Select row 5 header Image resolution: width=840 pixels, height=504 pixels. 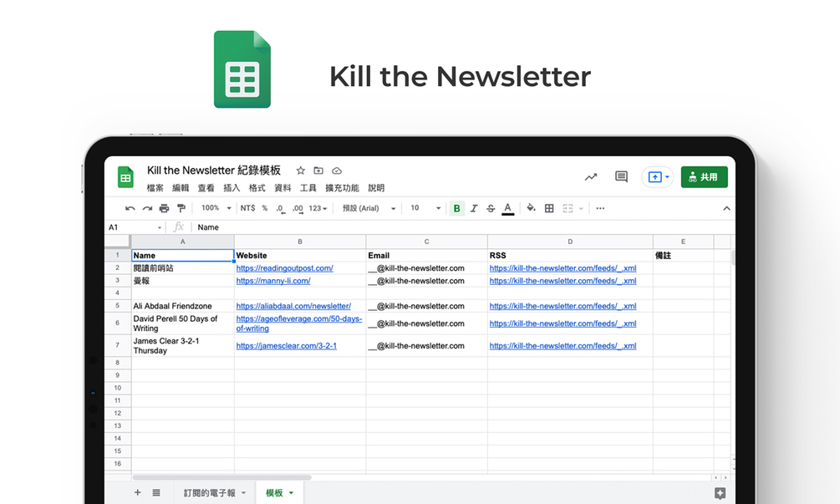pyautogui.click(x=118, y=306)
